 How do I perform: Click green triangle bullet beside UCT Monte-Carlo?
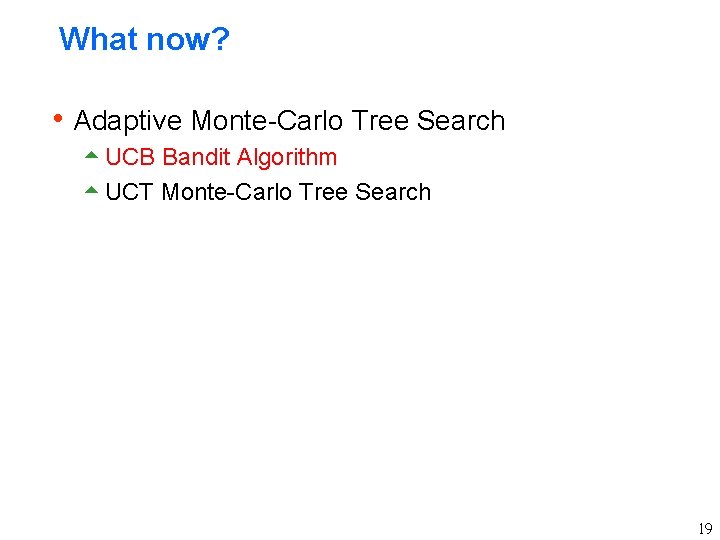point(91,190)
